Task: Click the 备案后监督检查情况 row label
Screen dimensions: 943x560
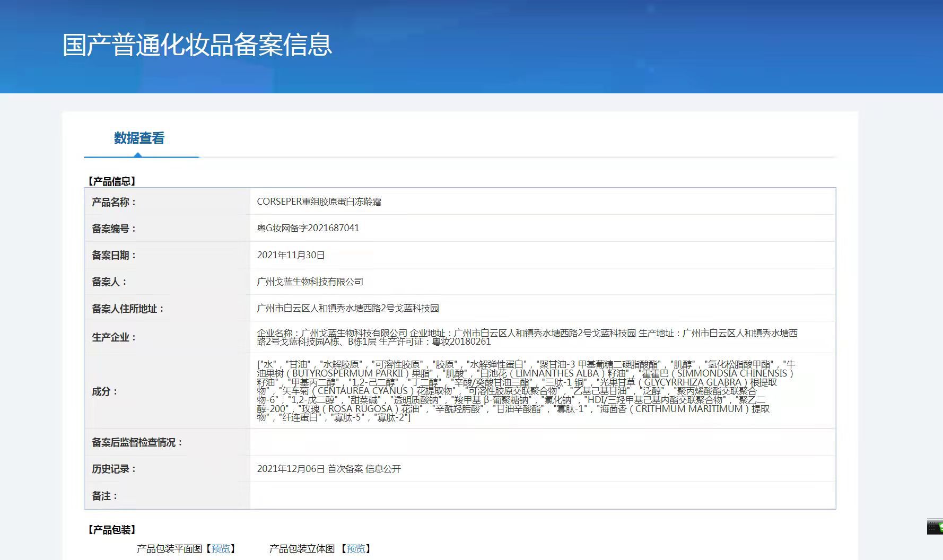Action: point(137,442)
